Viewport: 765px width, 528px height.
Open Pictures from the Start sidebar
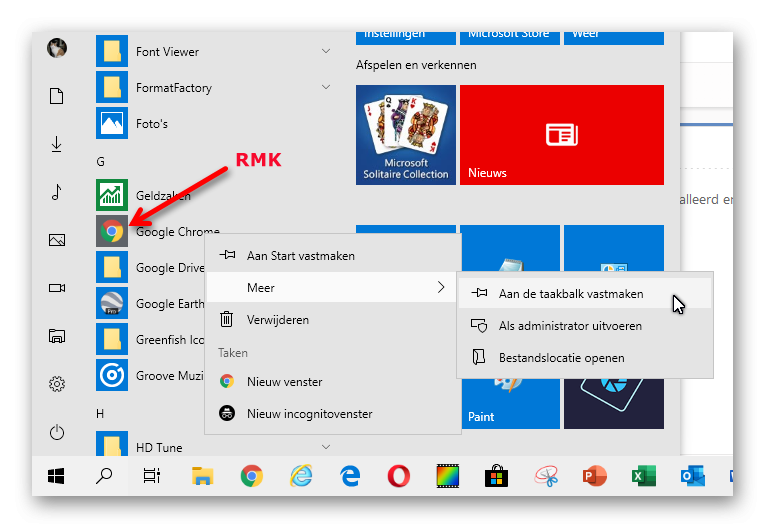57,240
